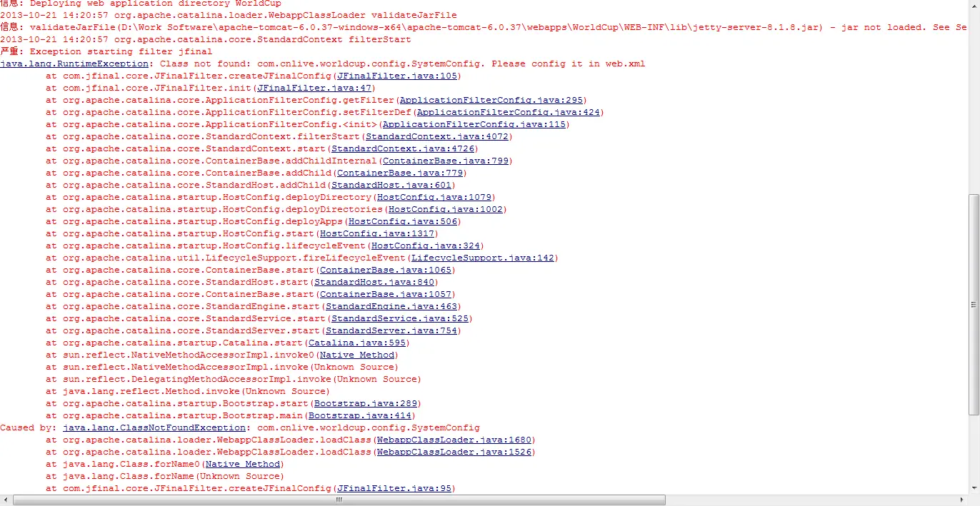Select 'Method.invoke(Unknown Source)' stack line
This screenshot has width=980, height=506.
click(x=188, y=391)
